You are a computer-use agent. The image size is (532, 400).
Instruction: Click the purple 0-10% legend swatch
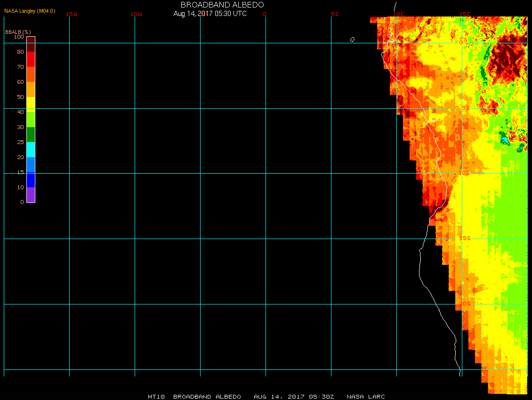click(x=31, y=195)
